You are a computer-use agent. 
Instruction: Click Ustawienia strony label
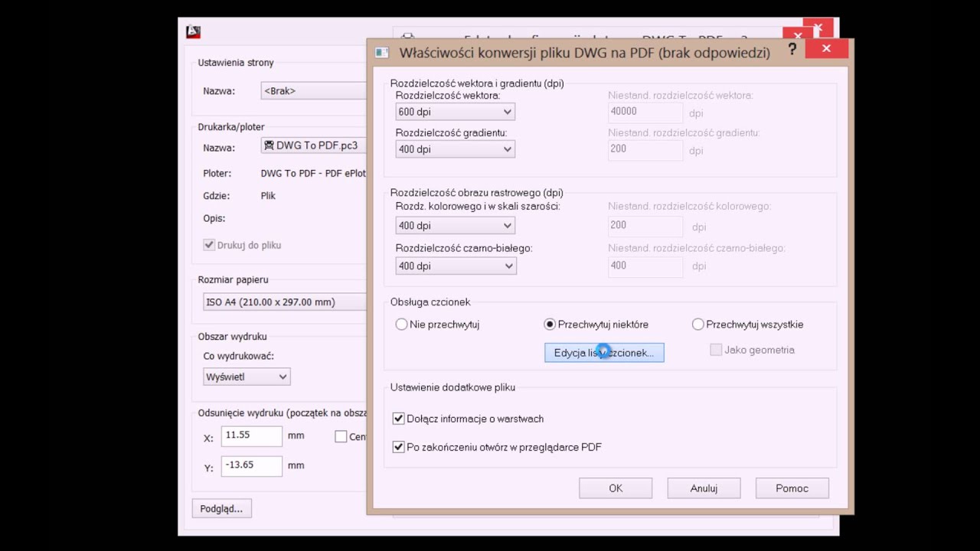click(x=236, y=63)
